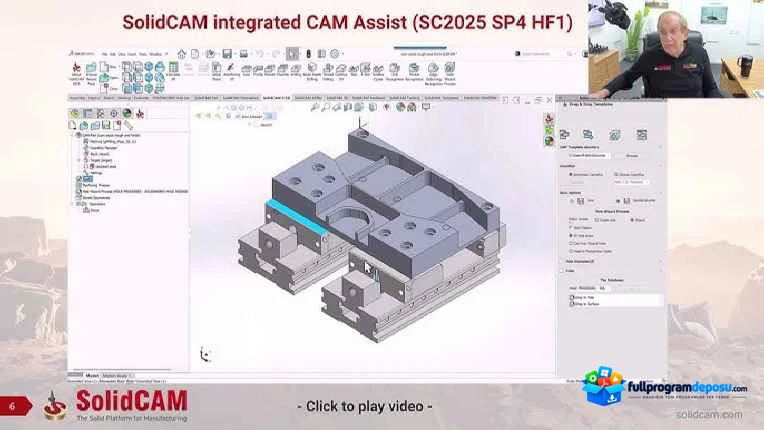Click the template directory path field
Screen dimensions: 764x430
pyautogui.click(x=589, y=156)
